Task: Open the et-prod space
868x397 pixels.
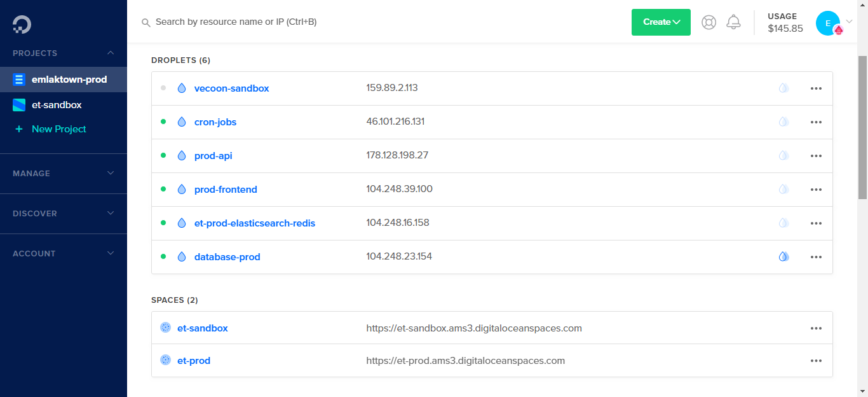Action: (x=194, y=361)
